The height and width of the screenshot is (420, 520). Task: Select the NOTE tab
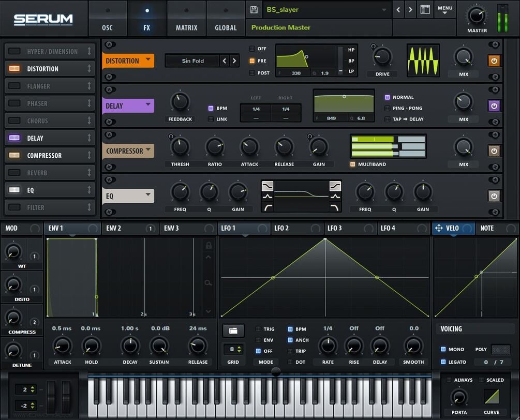click(497, 228)
